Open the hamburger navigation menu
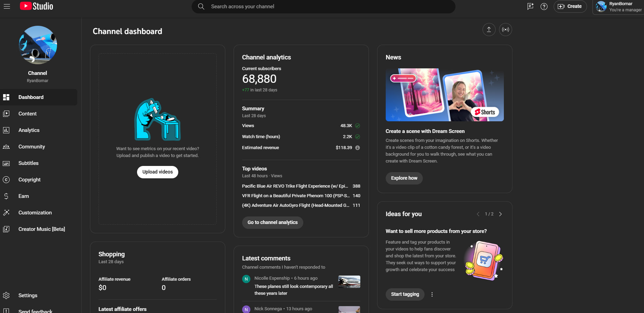644x313 pixels. click(x=7, y=6)
